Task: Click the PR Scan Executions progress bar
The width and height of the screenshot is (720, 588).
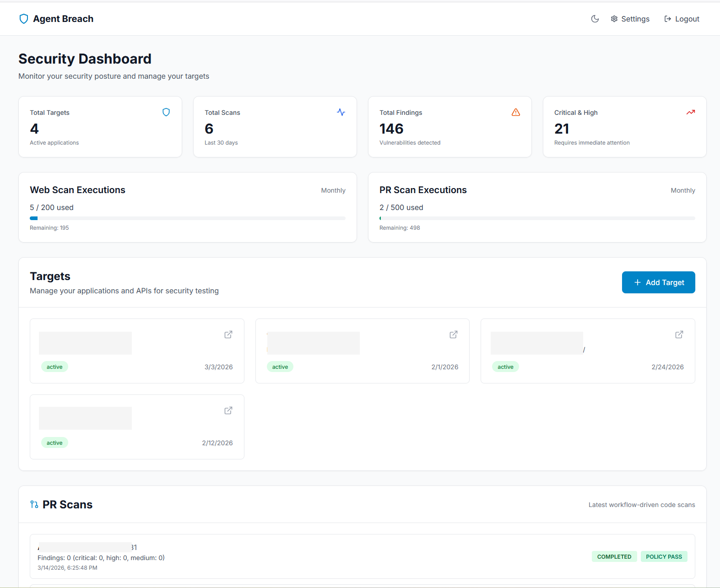Action: [x=537, y=218]
